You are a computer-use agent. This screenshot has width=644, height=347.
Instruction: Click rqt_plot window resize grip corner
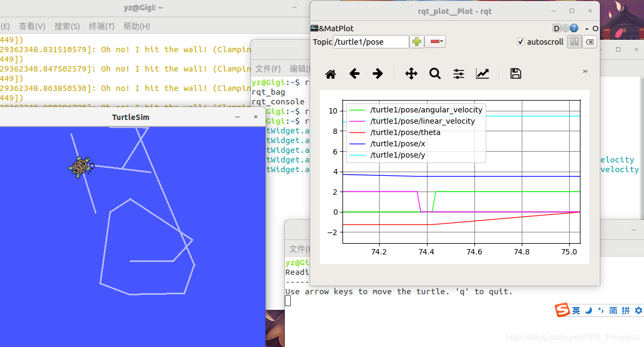[x=597, y=282]
